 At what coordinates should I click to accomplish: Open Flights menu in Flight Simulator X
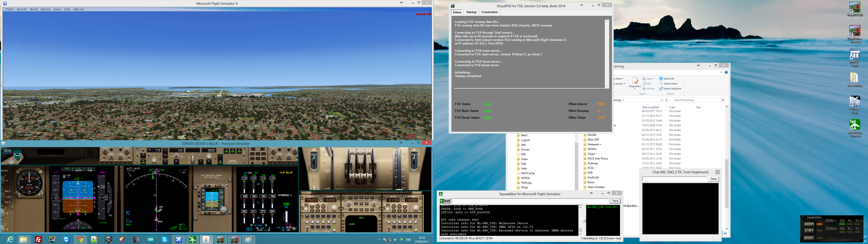10,9
